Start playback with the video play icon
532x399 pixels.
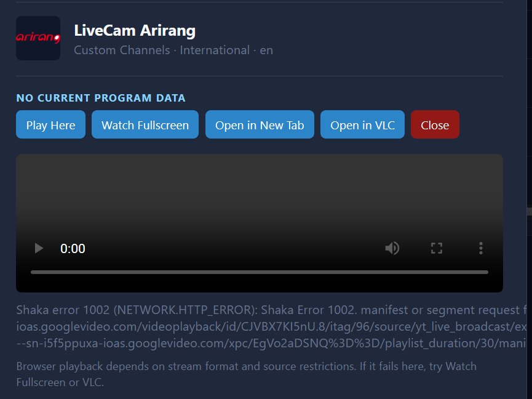(x=39, y=248)
